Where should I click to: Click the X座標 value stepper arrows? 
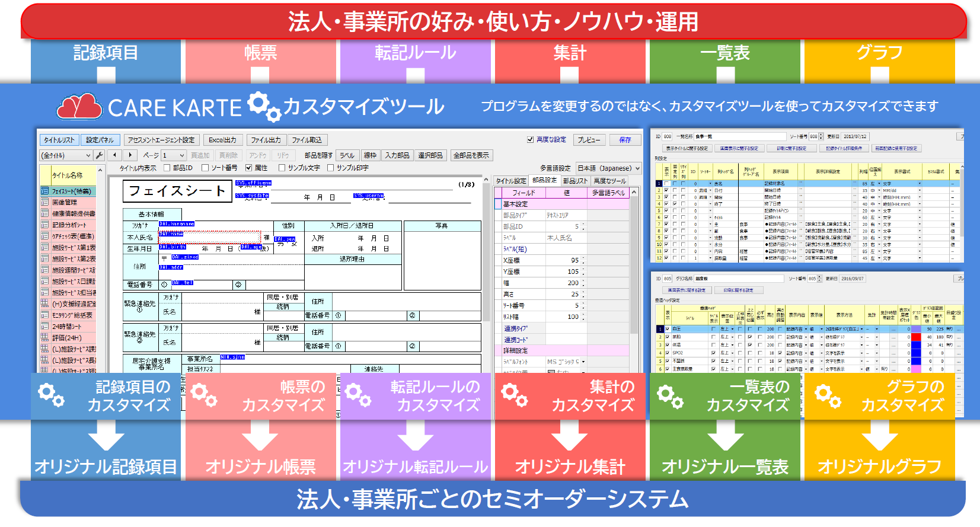[583, 260]
